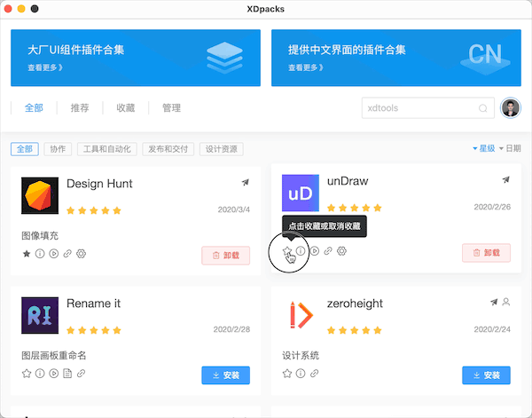Click the Rename it plugin logo

click(40, 315)
